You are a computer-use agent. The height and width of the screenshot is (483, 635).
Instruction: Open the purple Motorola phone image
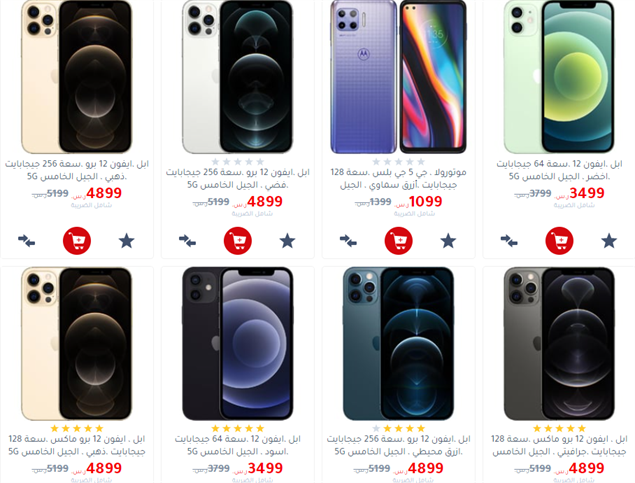[x=398, y=77]
